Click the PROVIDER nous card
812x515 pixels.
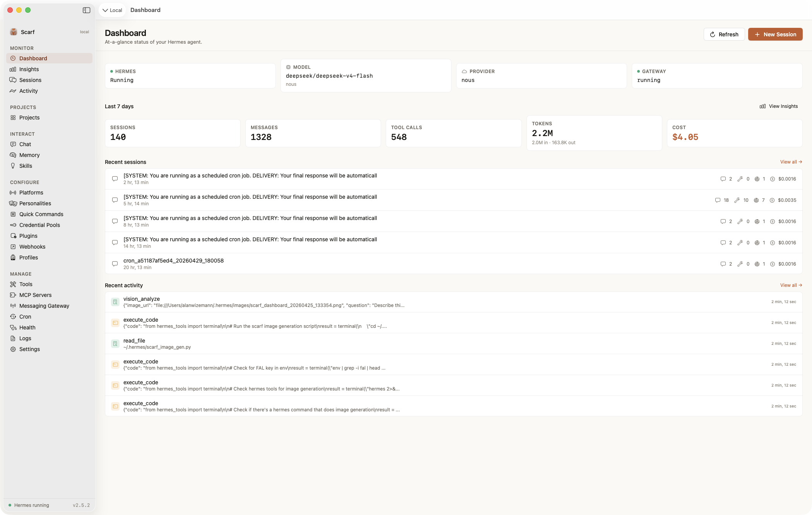coord(542,76)
